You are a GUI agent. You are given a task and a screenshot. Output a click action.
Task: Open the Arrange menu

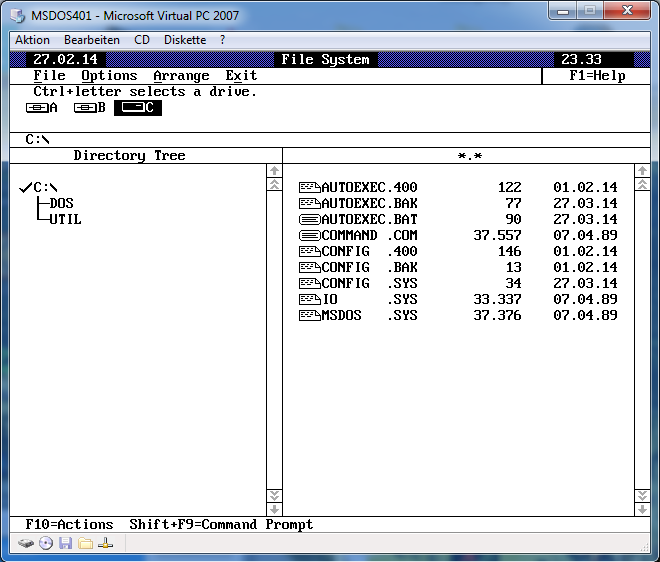coord(181,75)
